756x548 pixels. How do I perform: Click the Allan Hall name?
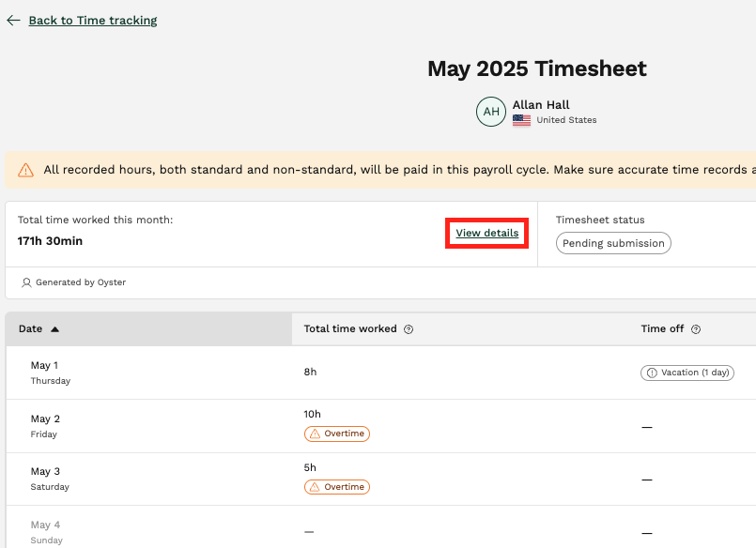click(541, 105)
